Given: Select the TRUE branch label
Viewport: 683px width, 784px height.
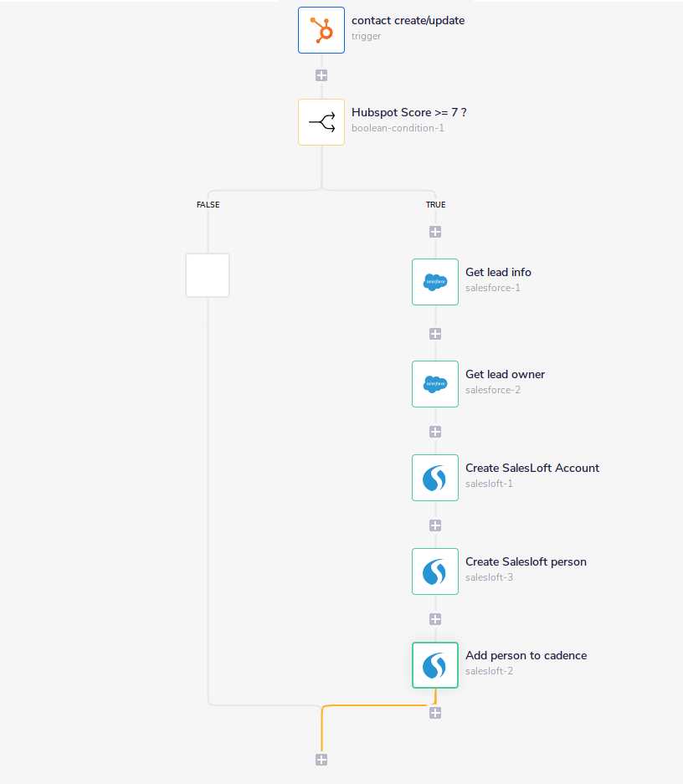Looking at the screenshot, I should [435, 204].
